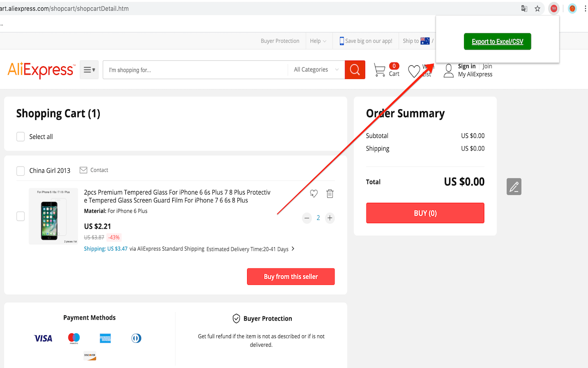Image resolution: width=588 pixels, height=368 pixels.
Task: Click the red cart exporter extension icon
Action: coord(554,8)
